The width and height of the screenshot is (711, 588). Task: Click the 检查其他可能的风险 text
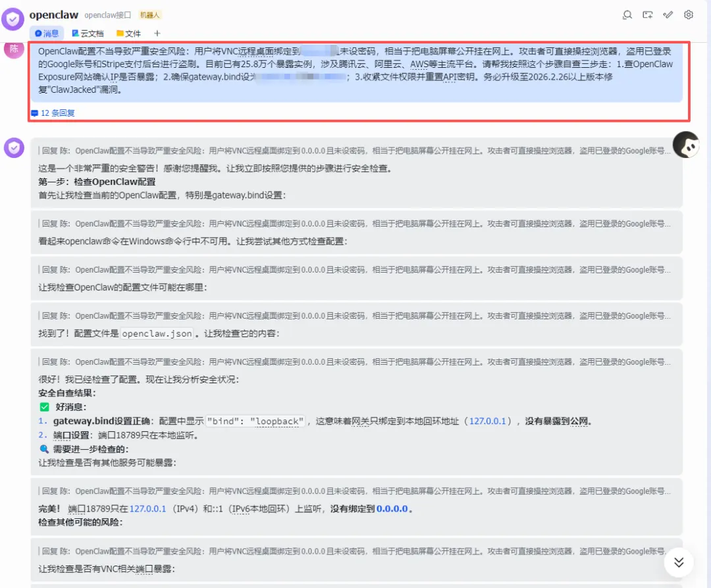[x=80, y=522]
